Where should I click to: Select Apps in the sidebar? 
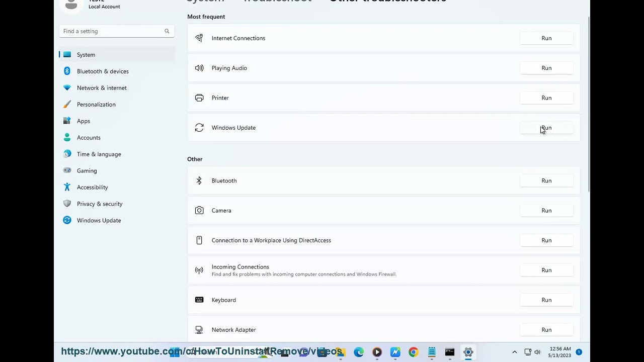(x=117, y=121)
